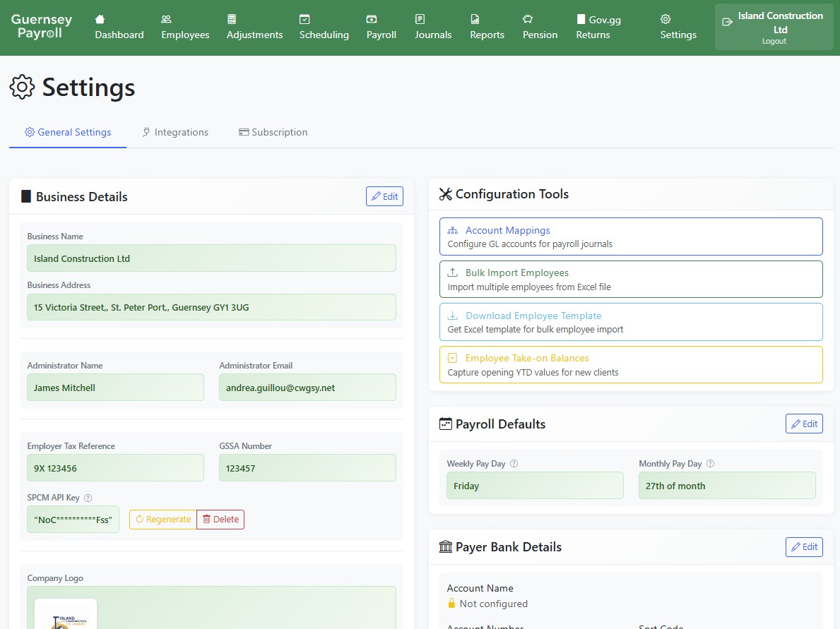Click the Guernsey Payroll logo
The width and height of the screenshot is (840, 629).
(42, 27)
